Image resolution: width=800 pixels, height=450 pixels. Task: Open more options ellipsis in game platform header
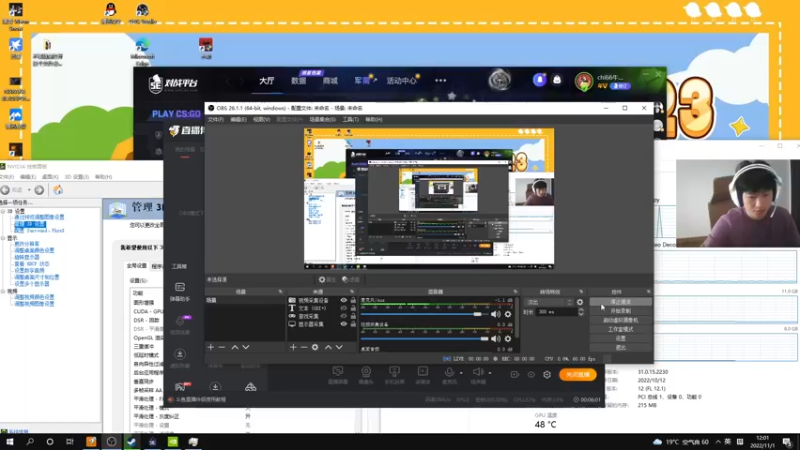tap(441, 81)
